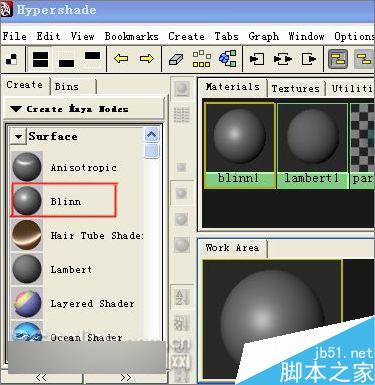Click the Blinn label text
Image resolution: width=375 pixels, height=385 pixels.
coord(66,201)
